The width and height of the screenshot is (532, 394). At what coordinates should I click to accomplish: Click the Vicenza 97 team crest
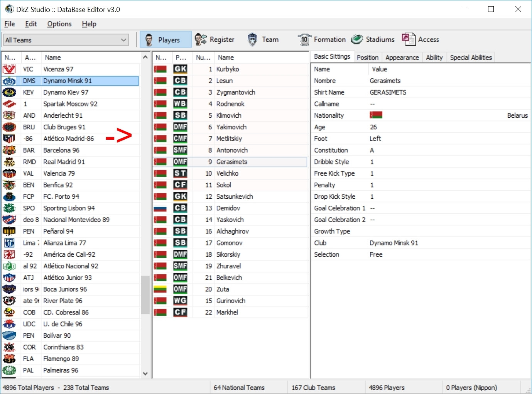pos(9,69)
